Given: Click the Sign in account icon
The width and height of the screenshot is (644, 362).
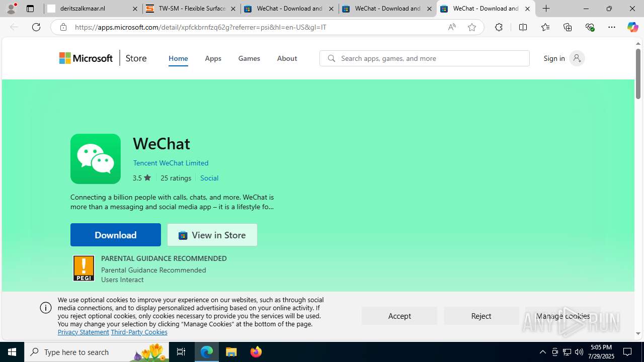Looking at the screenshot, I should [577, 58].
